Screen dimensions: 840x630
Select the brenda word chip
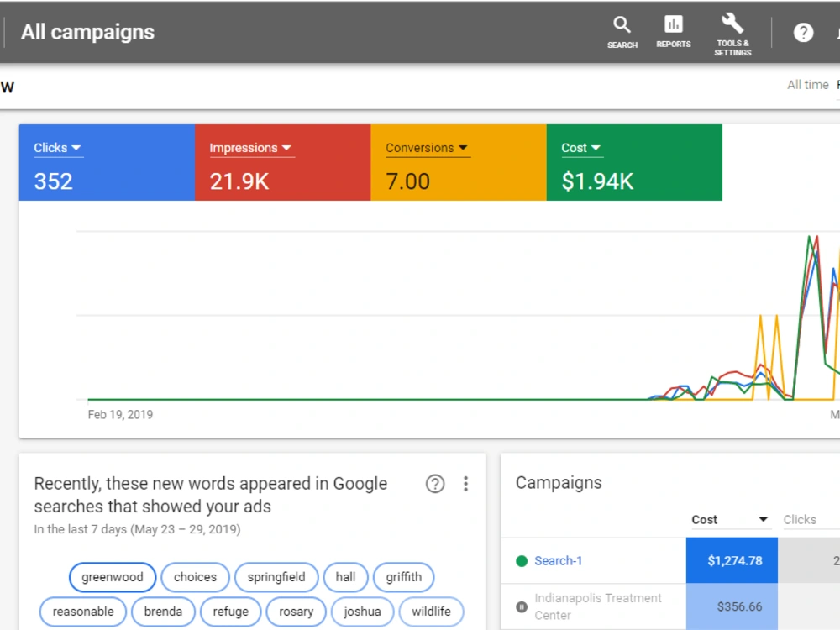(163, 612)
